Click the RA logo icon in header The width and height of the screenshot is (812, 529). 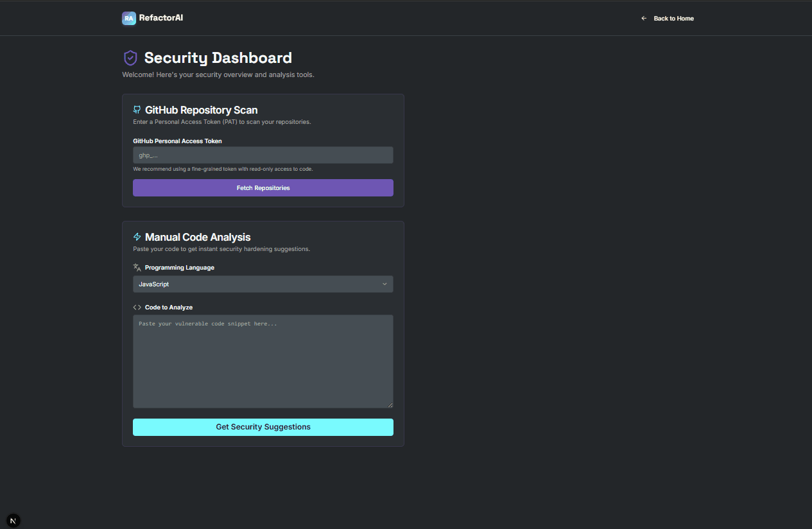(x=129, y=19)
